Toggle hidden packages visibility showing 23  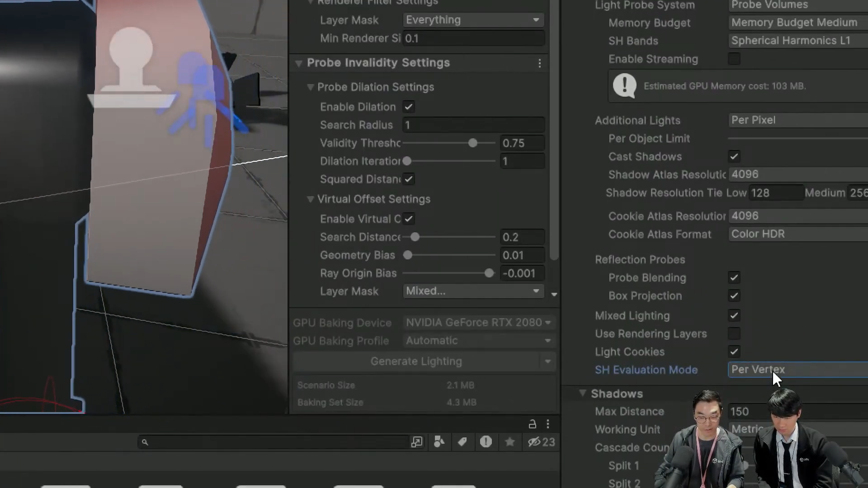(x=541, y=442)
